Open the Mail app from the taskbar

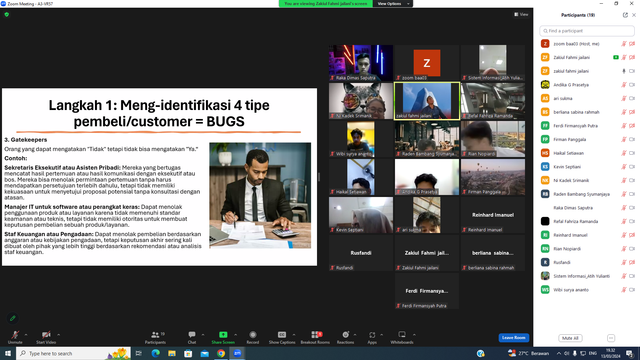pos(204,353)
